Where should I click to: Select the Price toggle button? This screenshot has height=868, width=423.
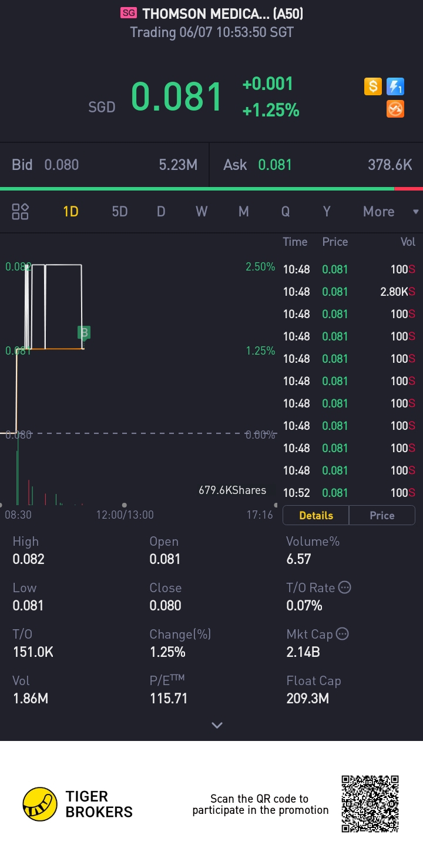click(x=382, y=515)
